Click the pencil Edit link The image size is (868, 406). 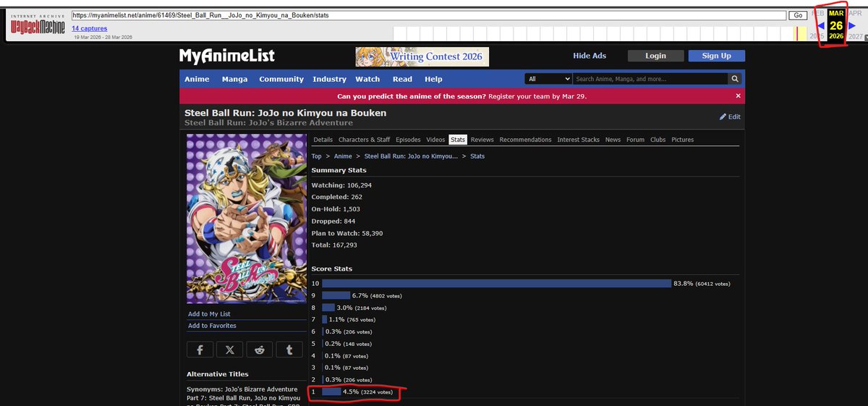[x=730, y=117]
